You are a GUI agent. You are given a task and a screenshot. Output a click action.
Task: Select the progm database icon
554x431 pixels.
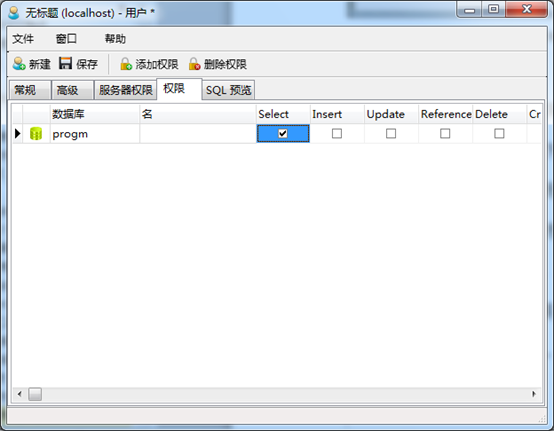(x=36, y=134)
